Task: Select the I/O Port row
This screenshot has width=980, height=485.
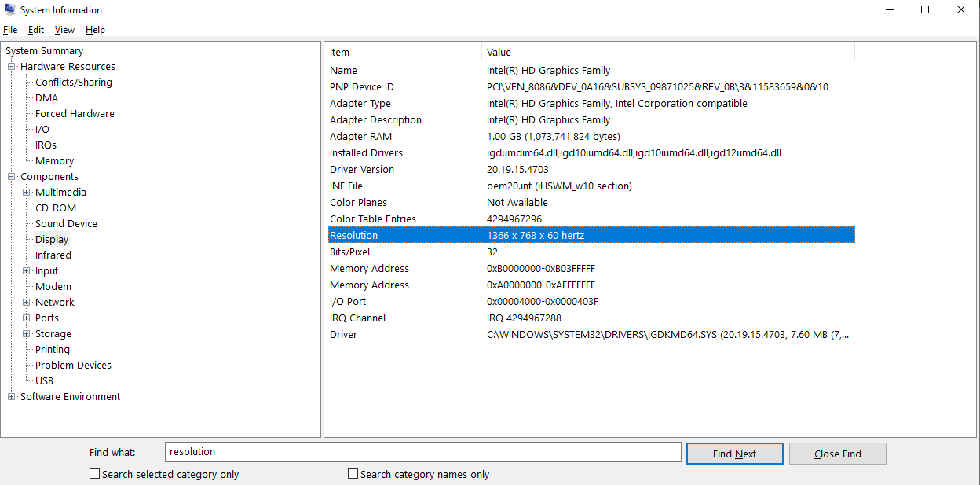Action: tap(591, 302)
